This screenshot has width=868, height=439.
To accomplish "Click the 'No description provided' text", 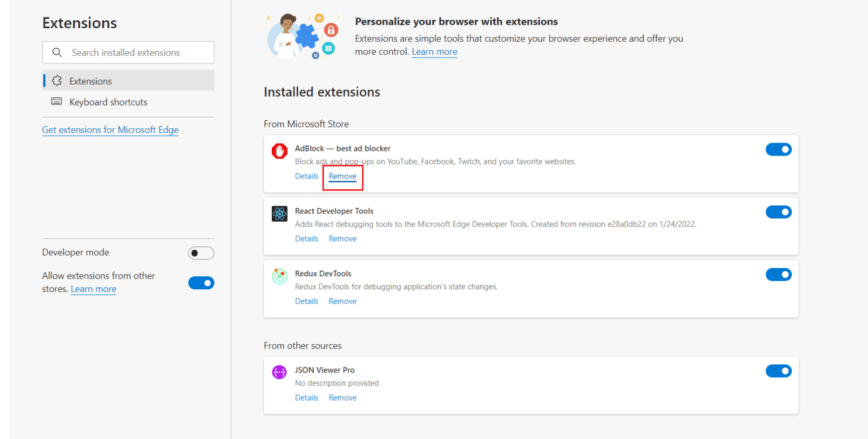I will coord(337,383).
